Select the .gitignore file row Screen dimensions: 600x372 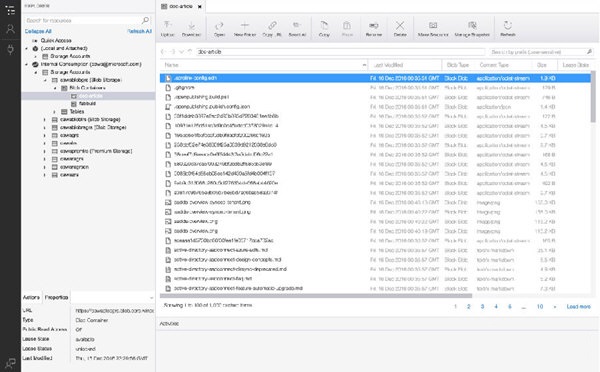[375, 88]
